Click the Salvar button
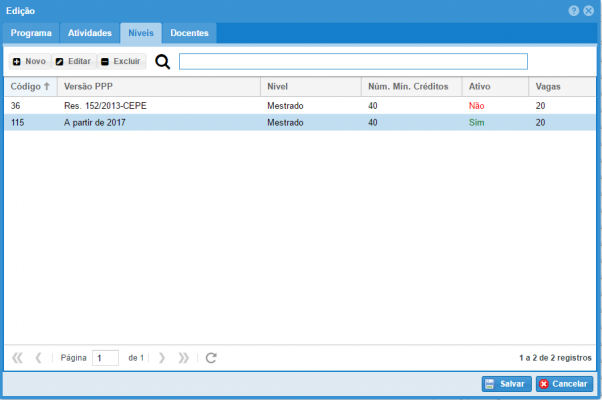 click(506, 384)
